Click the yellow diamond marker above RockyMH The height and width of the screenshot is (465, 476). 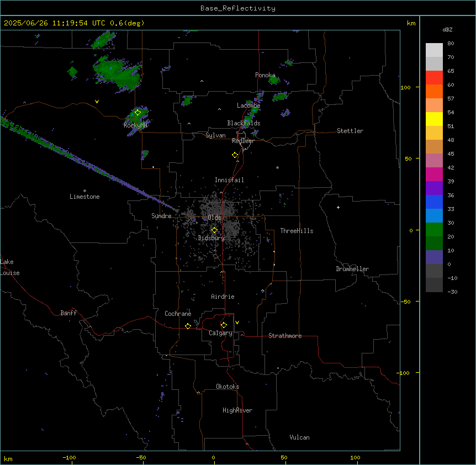[138, 112]
